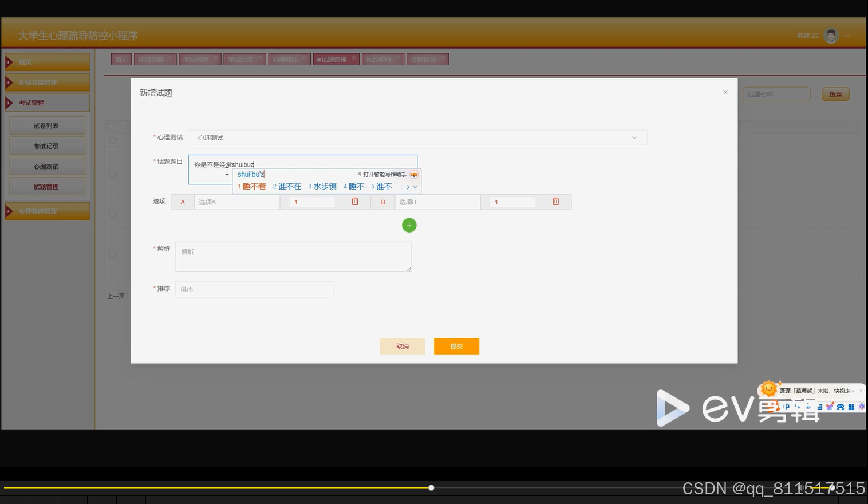
Task: Open 心理测试 in the sidebar submenu
Action: tap(47, 166)
